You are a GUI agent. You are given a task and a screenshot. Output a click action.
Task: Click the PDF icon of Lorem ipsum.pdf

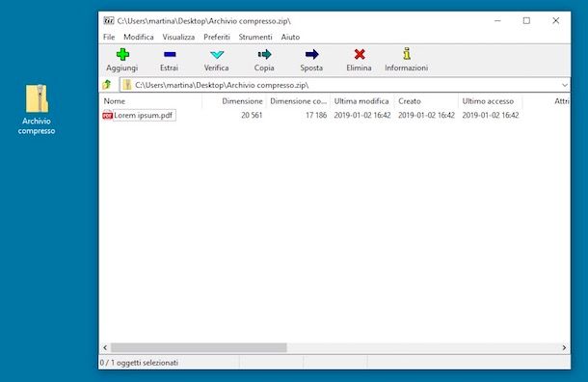107,115
